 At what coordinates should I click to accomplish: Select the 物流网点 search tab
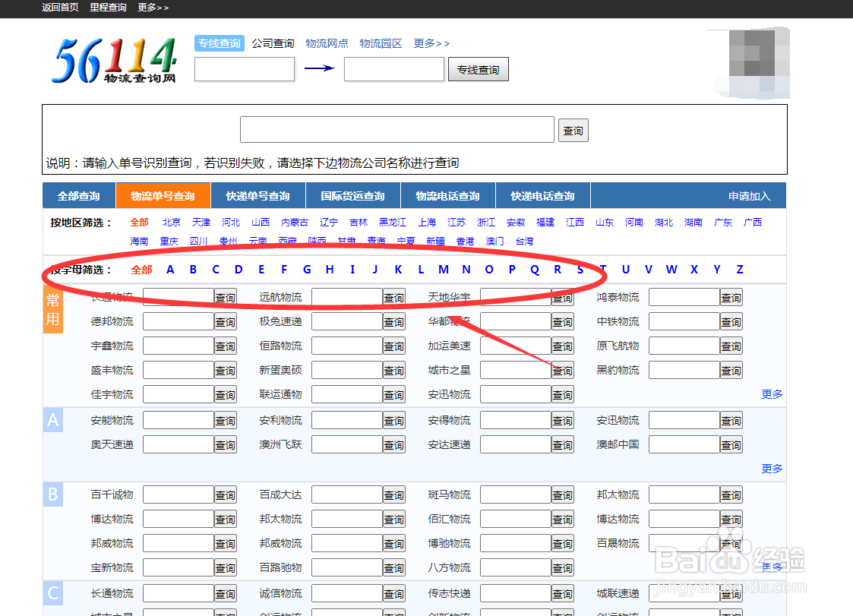(x=327, y=43)
